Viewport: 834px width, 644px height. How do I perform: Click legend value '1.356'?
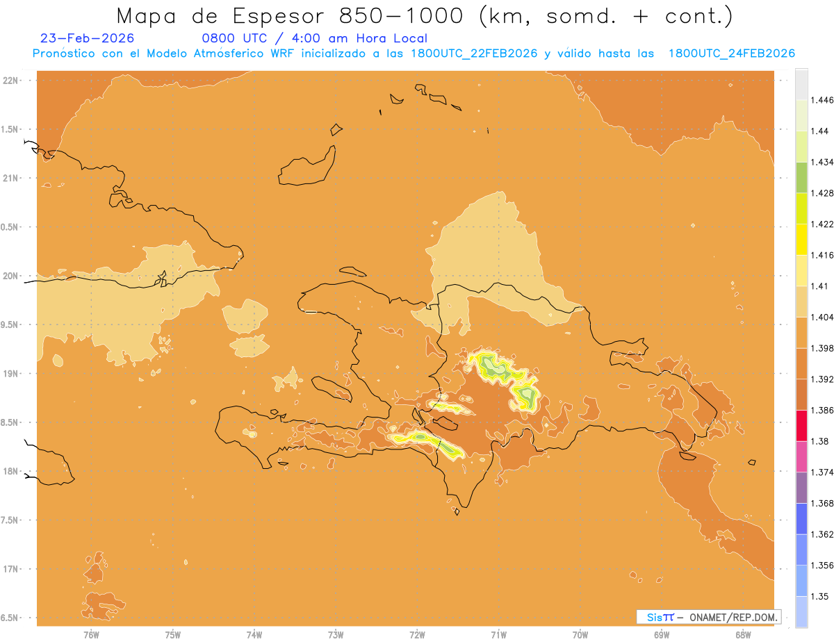click(x=821, y=565)
